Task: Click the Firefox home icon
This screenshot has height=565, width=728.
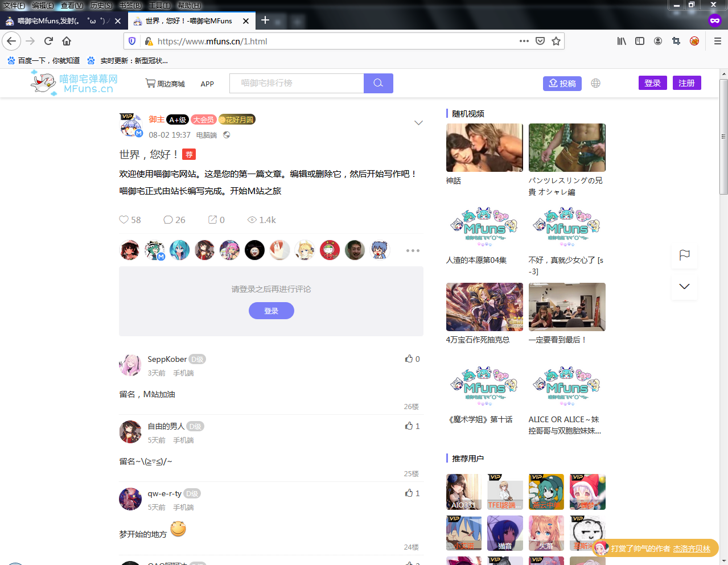Action: (x=67, y=41)
